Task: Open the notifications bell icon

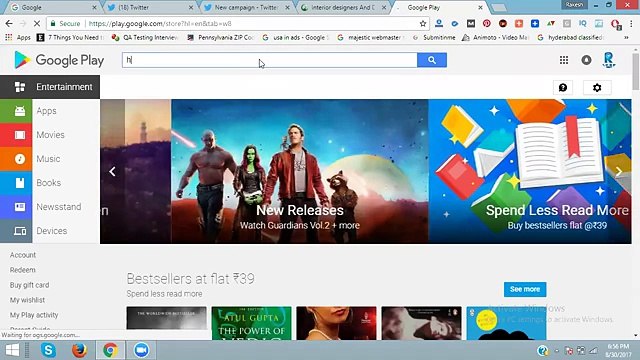Action: click(x=586, y=60)
